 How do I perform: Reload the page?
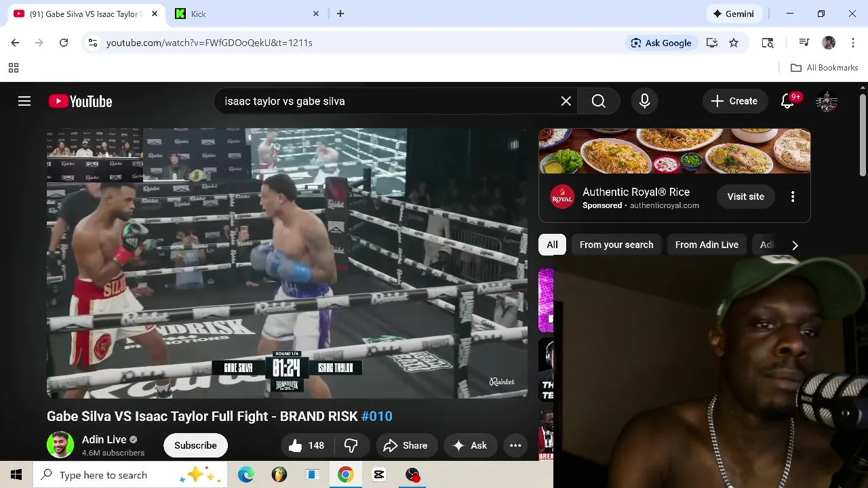[64, 43]
